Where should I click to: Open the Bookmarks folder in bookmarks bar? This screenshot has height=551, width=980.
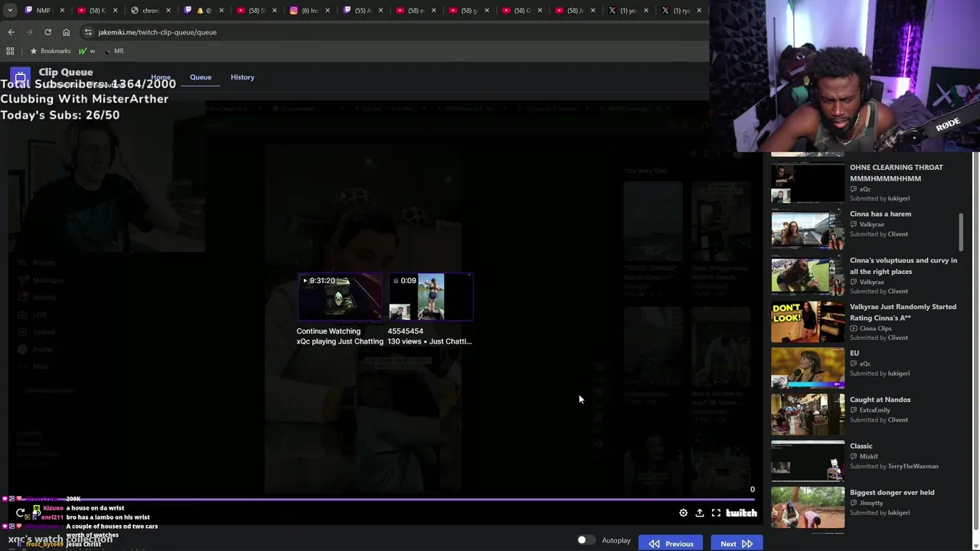[x=50, y=51]
